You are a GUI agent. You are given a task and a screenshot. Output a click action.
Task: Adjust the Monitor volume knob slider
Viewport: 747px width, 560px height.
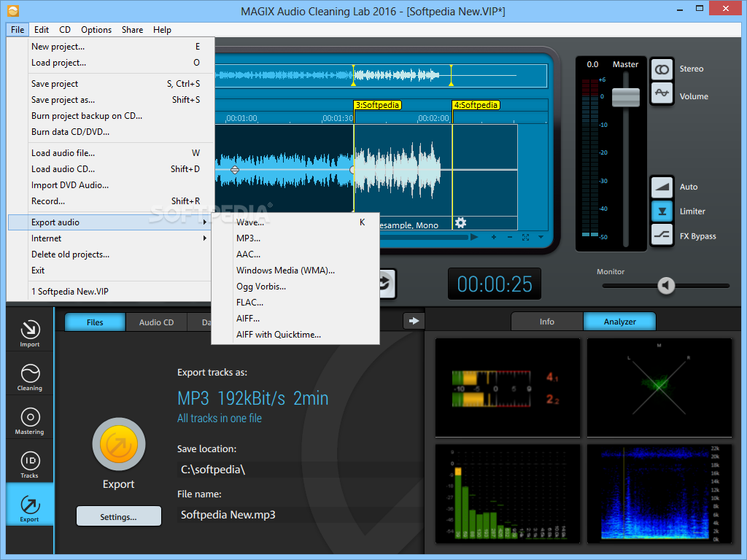tap(666, 286)
